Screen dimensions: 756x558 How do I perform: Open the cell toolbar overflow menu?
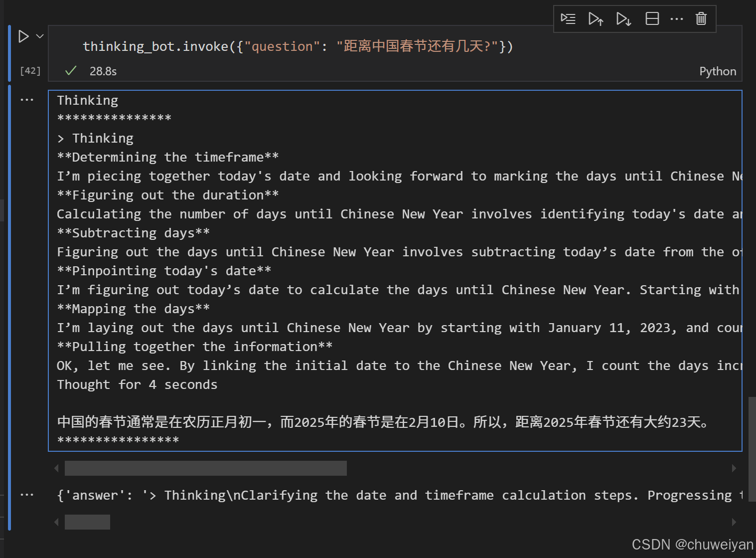[677, 18]
